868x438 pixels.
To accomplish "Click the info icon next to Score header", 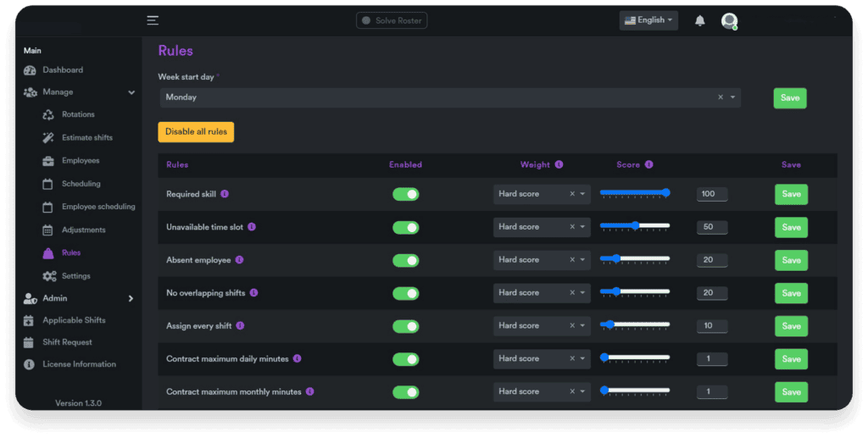I will pyautogui.click(x=648, y=165).
